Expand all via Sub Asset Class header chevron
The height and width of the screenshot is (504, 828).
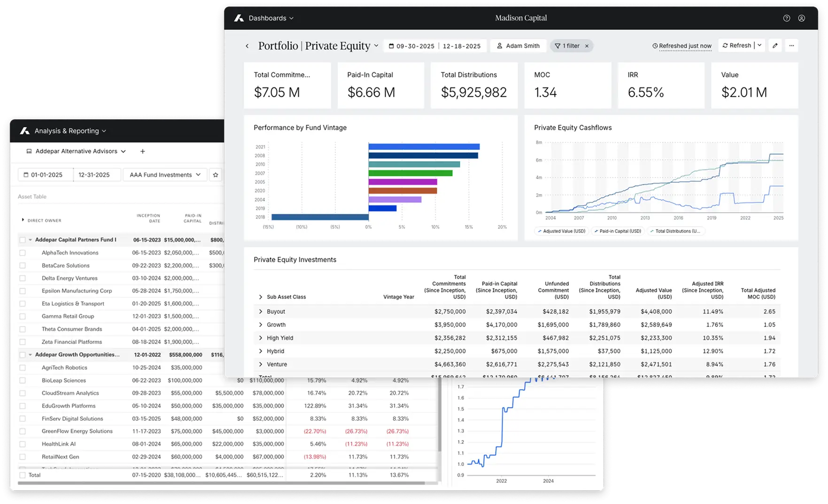pos(261,297)
